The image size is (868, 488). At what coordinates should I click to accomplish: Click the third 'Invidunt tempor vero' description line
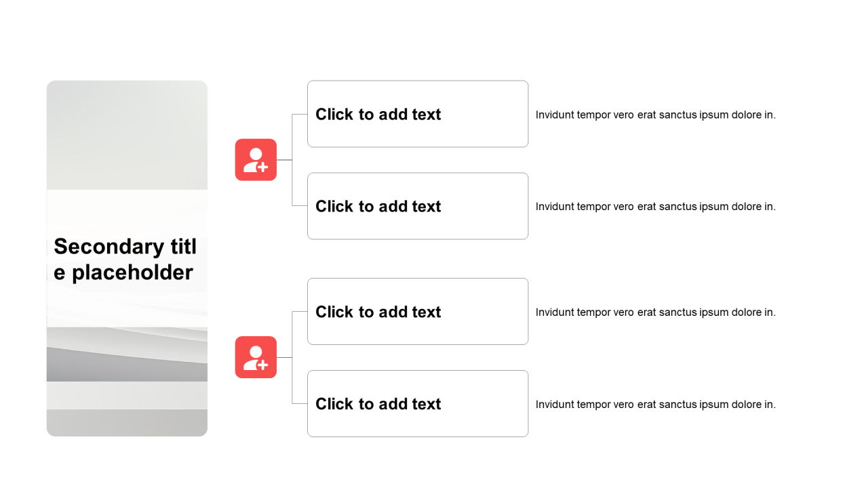pyautogui.click(x=655, y=312)
